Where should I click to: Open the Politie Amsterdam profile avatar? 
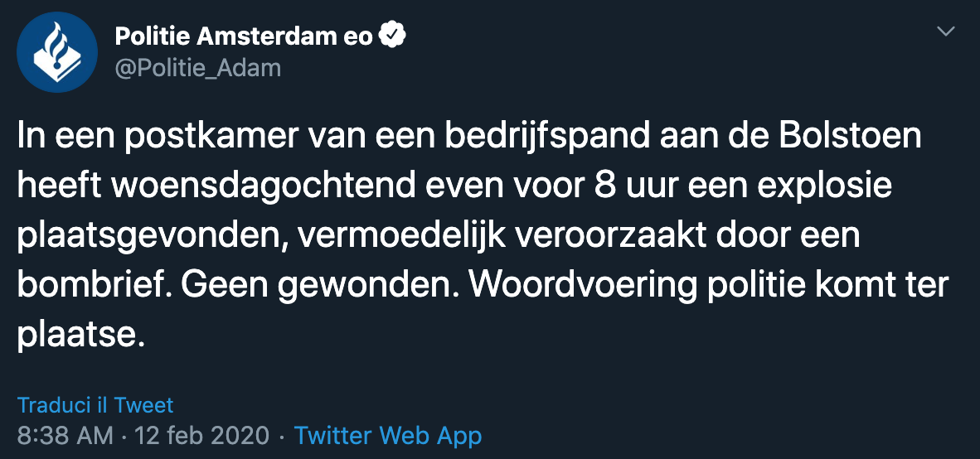(57, 52)
